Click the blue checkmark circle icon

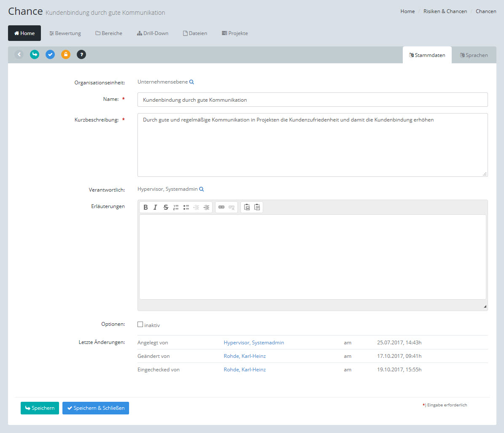(50, 54)
